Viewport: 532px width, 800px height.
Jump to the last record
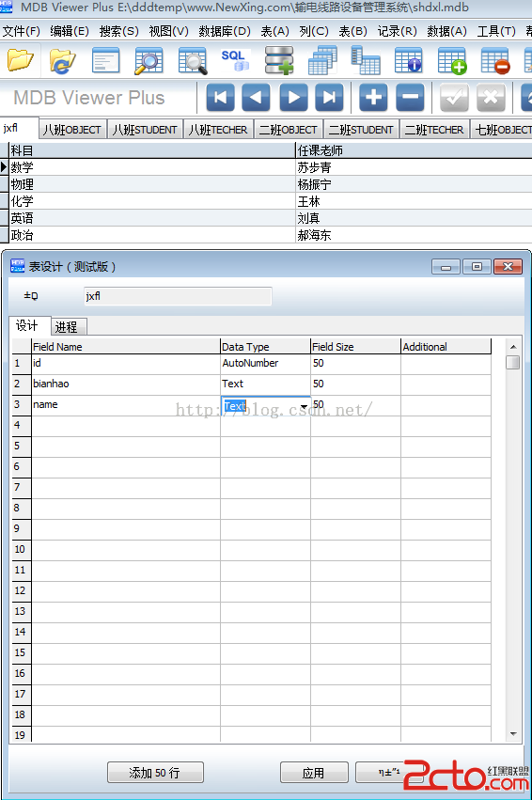tap(330, 97)
